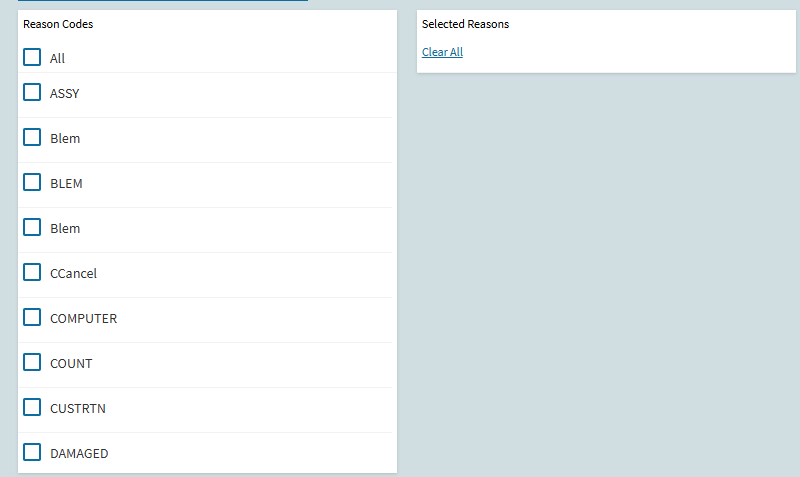
Task: Select the COUNT checkbox
Action: click(x=32, y=362)
